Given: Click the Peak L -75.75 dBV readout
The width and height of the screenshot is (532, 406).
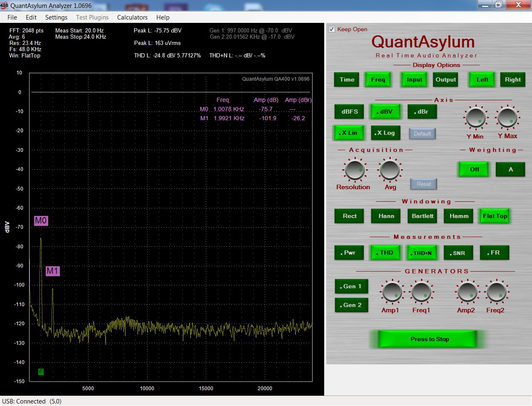Looking at the screenshot, I should (158, 30).
